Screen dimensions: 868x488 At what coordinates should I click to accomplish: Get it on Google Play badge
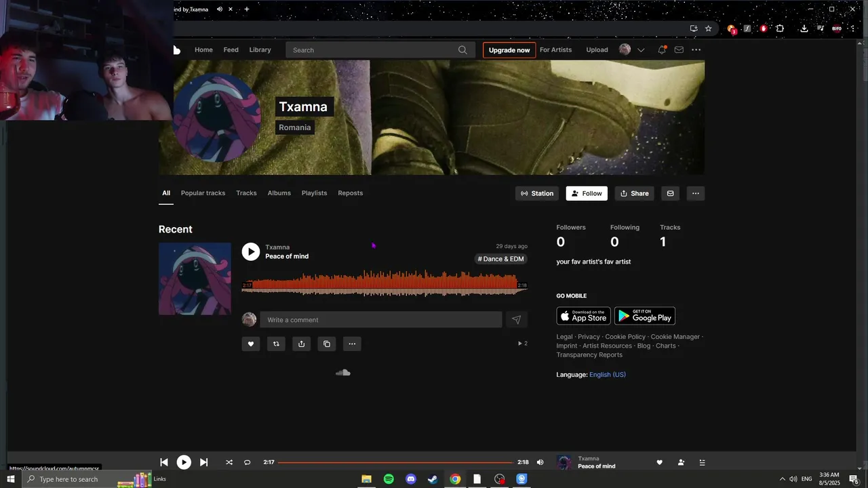click(645, 316)
